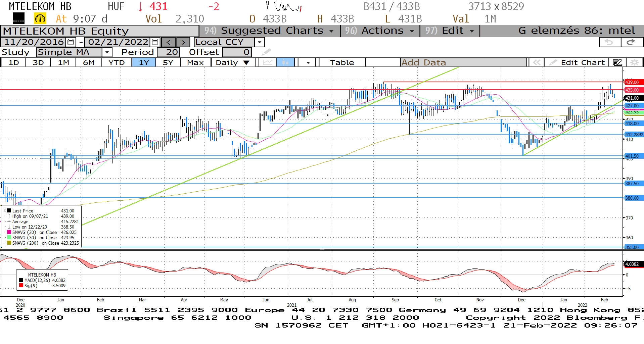
Task: Click the redo arrow button
Action: coord(632,42)
